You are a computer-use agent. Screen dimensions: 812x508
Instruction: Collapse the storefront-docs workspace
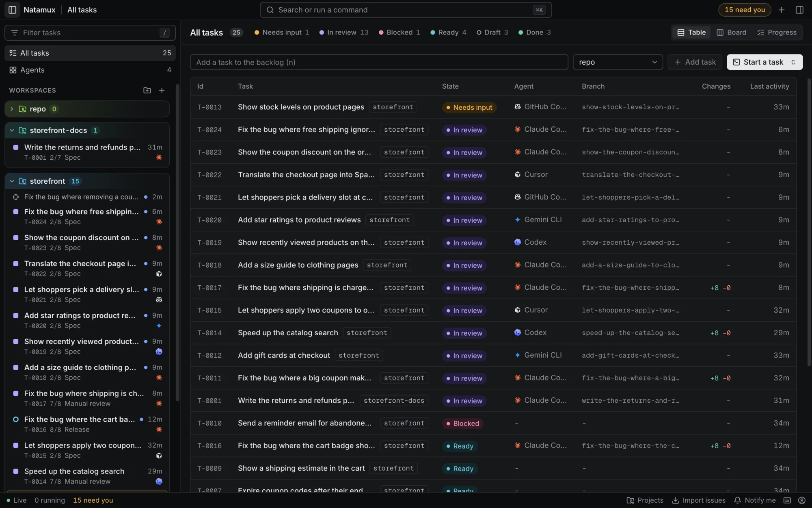click(12, 130)
